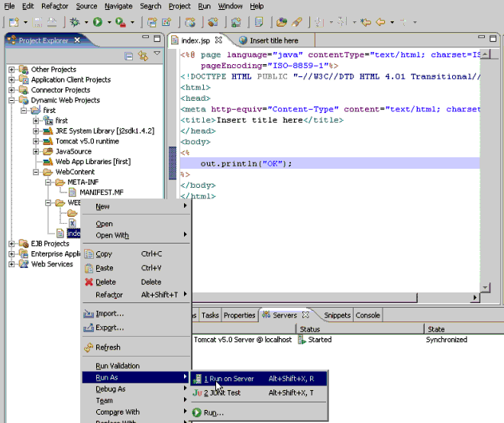Click the red Delete X icon
504x423 pixels.
pos(89,282)
